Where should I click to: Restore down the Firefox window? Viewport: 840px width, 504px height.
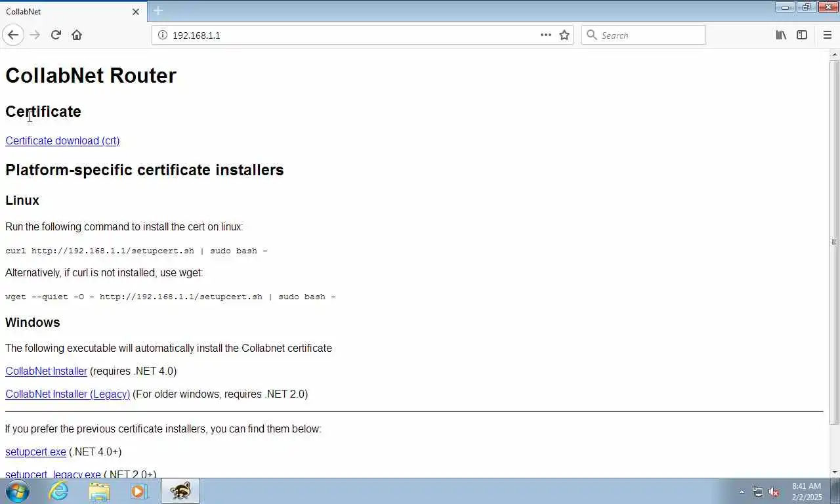(806, 7)
